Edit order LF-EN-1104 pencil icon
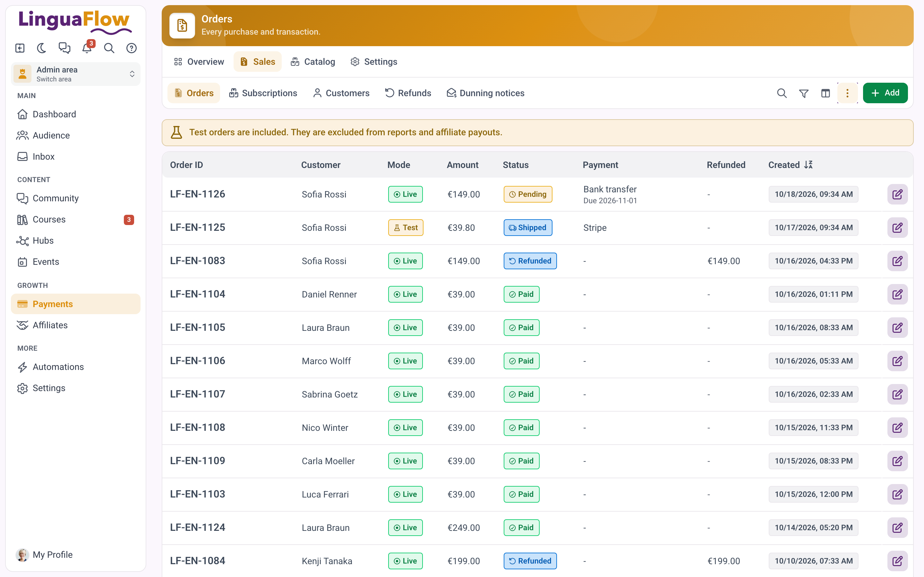Image resolution: width=924 pixels, height=577 pixels. point(897,294)
